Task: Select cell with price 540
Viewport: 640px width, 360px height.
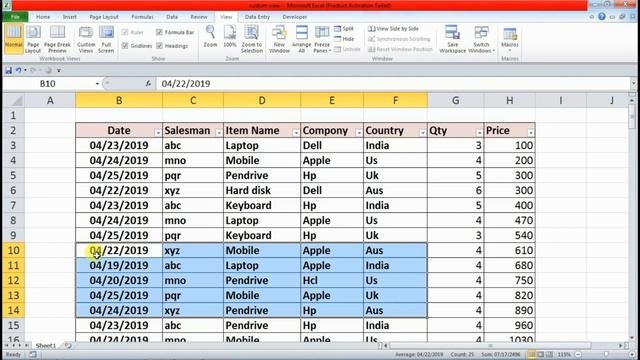Action: [509, 236]
